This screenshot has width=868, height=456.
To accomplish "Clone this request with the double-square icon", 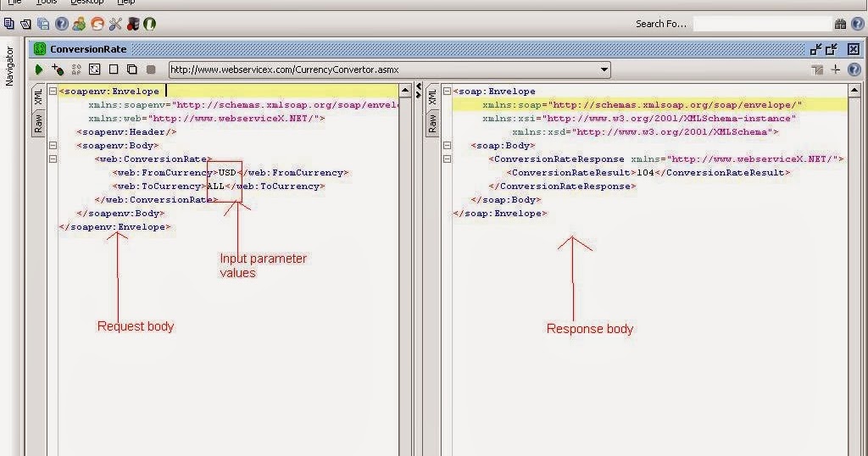I will [131, 70].
